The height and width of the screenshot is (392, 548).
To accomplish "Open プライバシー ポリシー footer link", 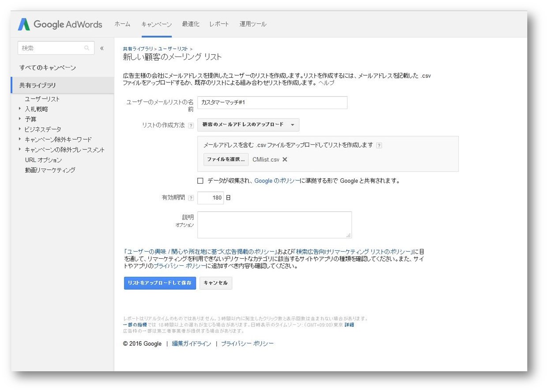I will coord(247,343).
